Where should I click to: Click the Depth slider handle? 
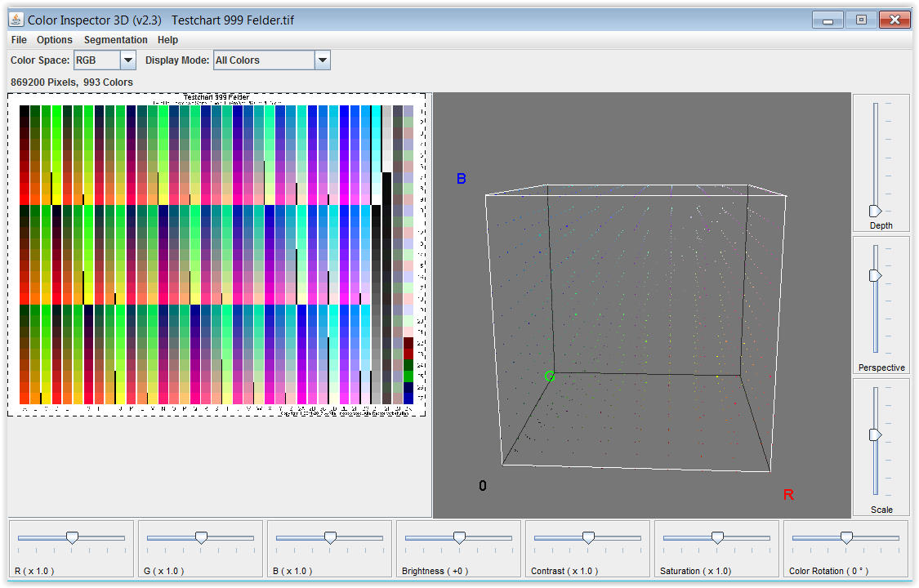[875, 211]
